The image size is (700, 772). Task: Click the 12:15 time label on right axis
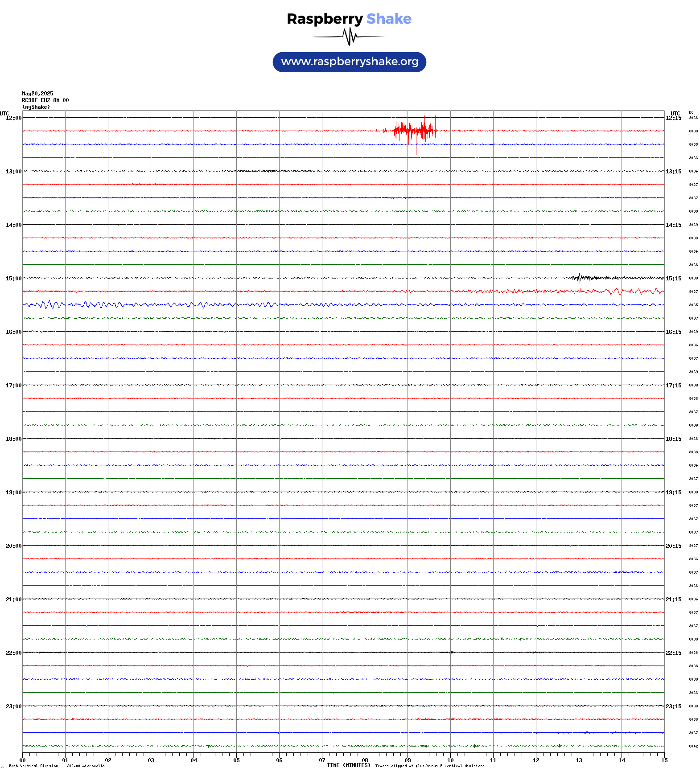(x=673, y=118)
